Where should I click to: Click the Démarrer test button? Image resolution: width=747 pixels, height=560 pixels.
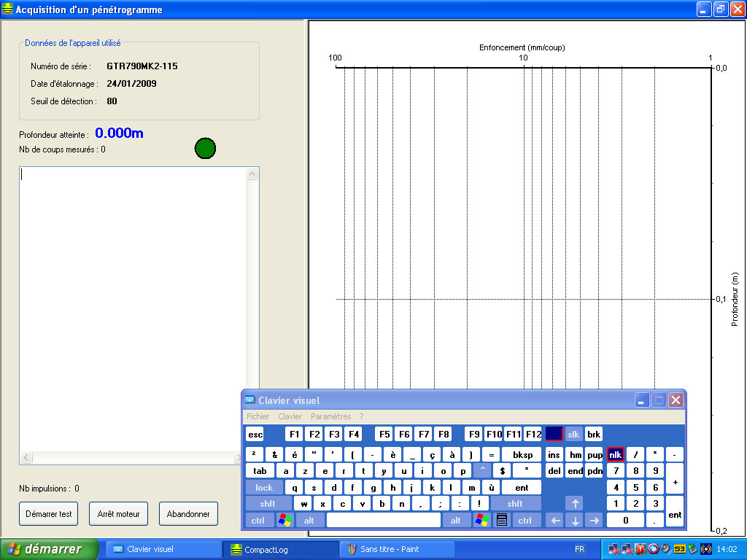tap(49, 514)
